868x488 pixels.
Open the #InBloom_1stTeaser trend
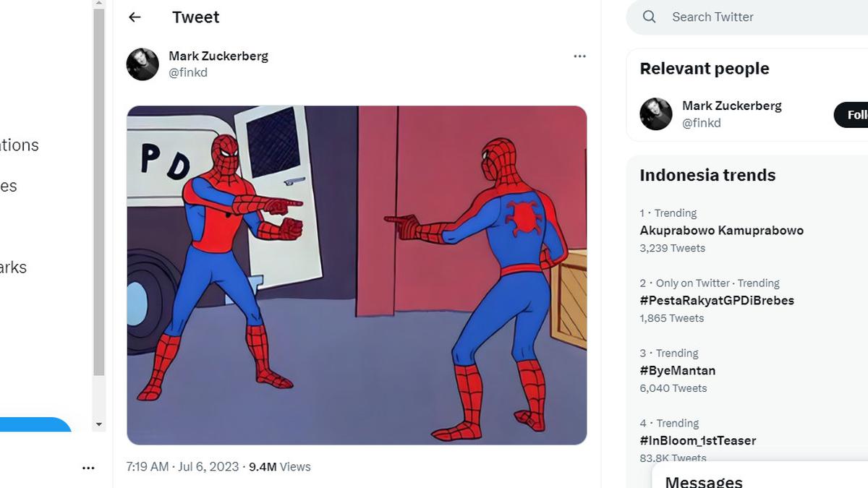pos(698,440)
